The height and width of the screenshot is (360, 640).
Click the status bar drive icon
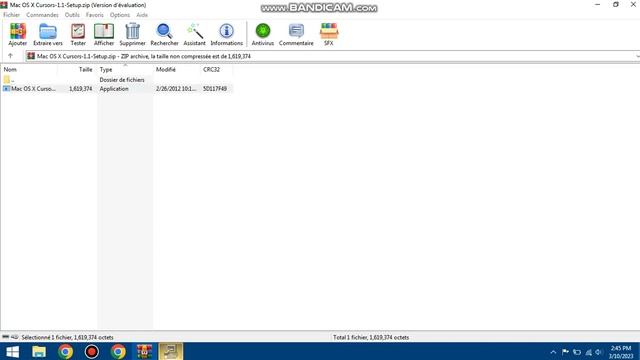(x=6, y=337)
